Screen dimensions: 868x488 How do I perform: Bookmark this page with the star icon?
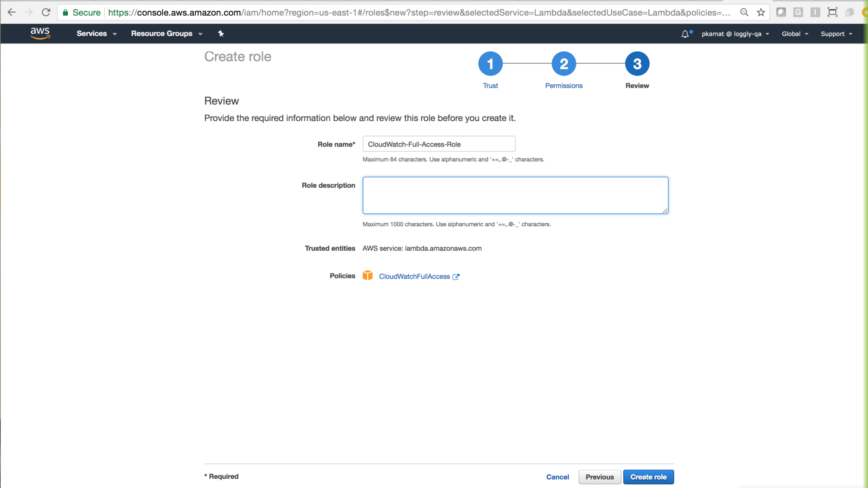click(761, 12)
